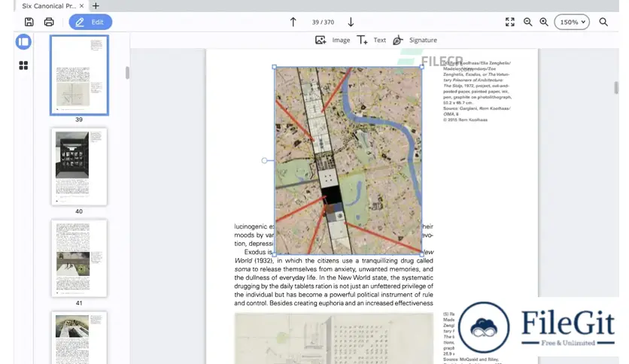
Task: Switch to grid page view icon
Action: 23,65
